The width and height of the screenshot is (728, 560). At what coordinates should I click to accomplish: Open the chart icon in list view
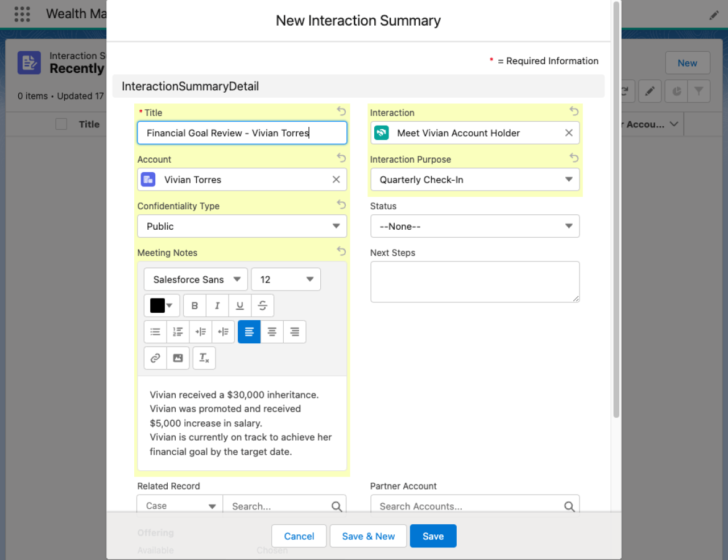pos(676,91)
